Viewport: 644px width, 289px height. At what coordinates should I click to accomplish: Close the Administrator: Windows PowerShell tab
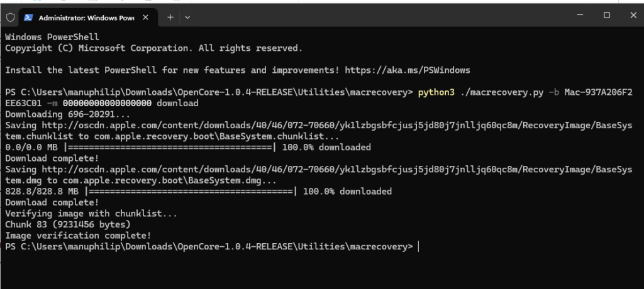pyautogui.click(x=145, y=17)
